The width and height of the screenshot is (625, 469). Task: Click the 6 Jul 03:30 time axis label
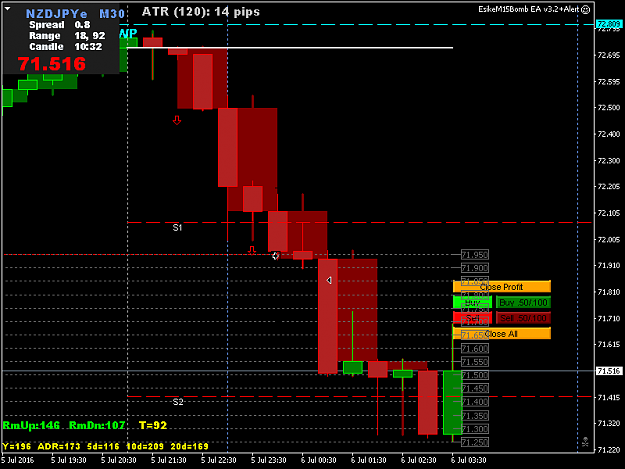[x=468, y=460]
